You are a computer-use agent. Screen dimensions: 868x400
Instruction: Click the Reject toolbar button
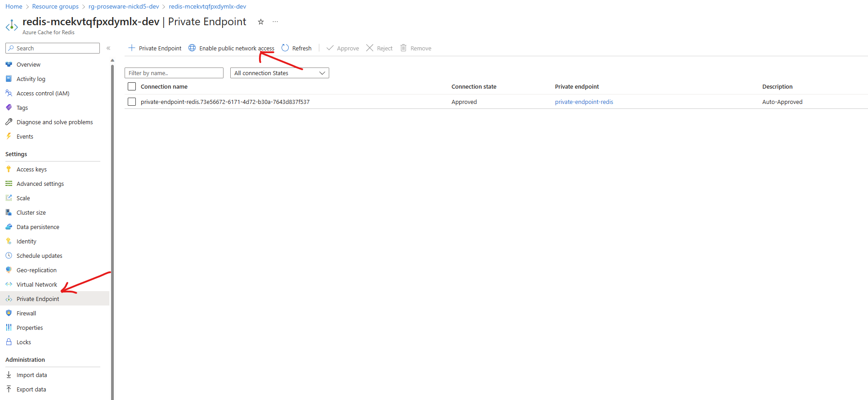point(379,48)
